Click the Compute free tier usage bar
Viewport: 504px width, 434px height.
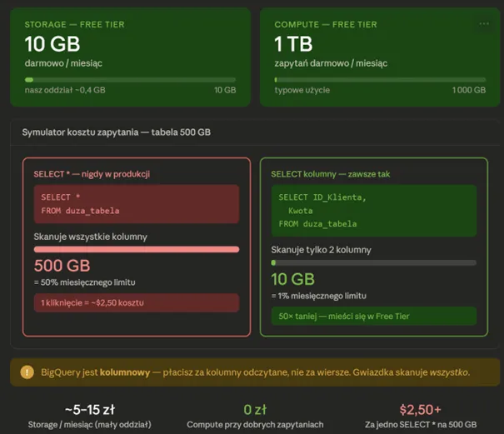point(380,80)
